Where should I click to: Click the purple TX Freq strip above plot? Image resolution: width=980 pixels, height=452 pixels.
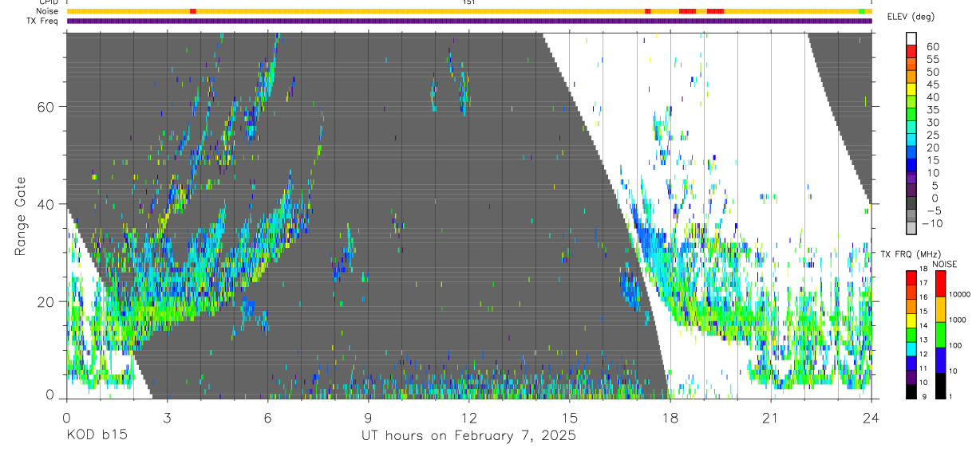tap(469, 21)
